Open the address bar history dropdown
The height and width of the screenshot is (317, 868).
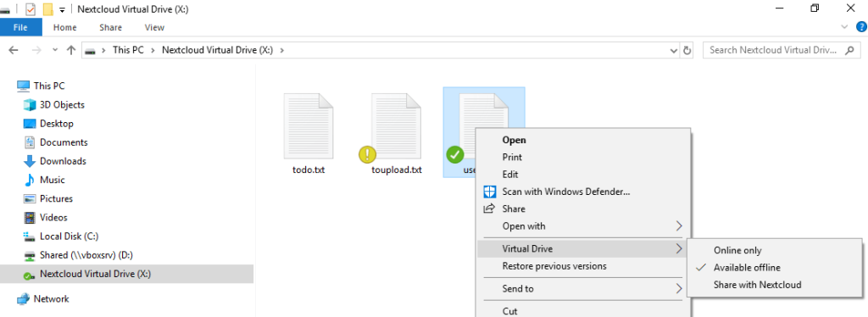(x=674, y=50)
